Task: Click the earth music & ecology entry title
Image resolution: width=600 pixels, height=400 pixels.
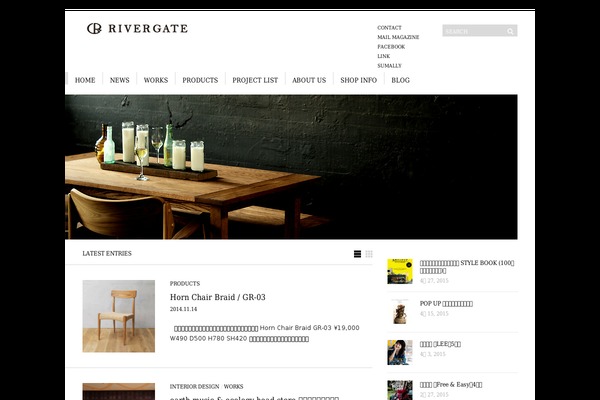Action: click(254, 398)
